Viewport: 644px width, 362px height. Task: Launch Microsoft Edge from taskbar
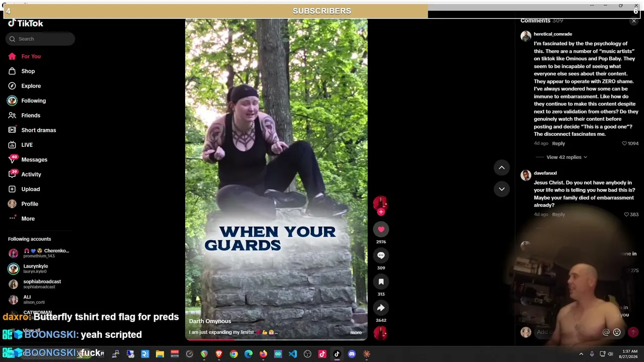point(249,354)
